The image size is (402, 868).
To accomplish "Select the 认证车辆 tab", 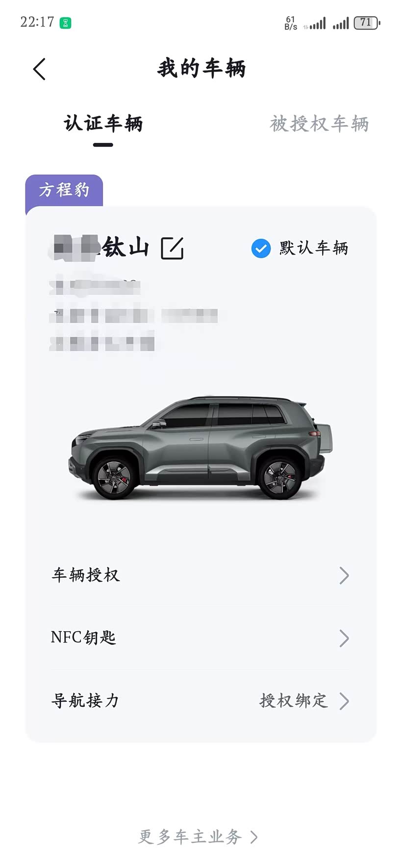I will point(103,124).
